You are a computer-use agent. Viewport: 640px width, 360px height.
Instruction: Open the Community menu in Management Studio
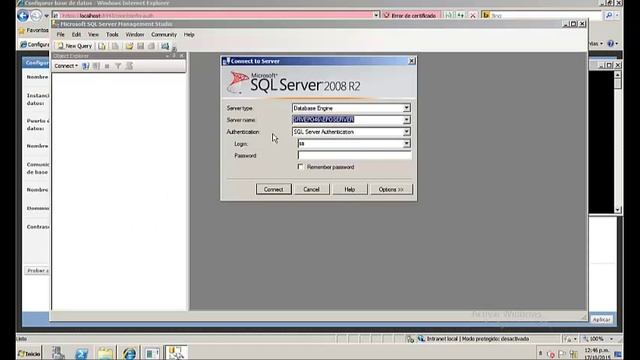pos(164,35)
